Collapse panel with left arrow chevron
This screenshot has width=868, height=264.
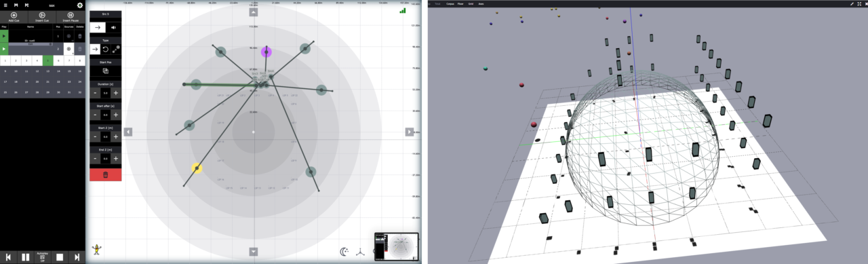[x=128, y=132]
